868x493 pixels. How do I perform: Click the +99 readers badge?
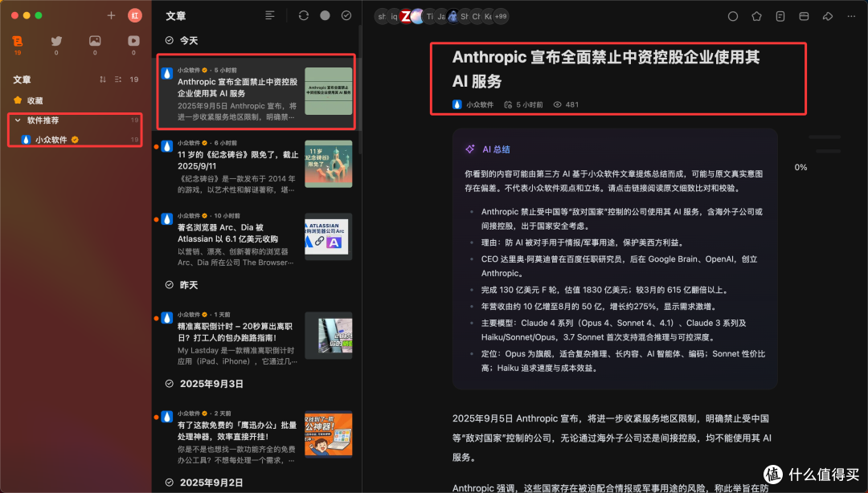click(x=501, y=17)
